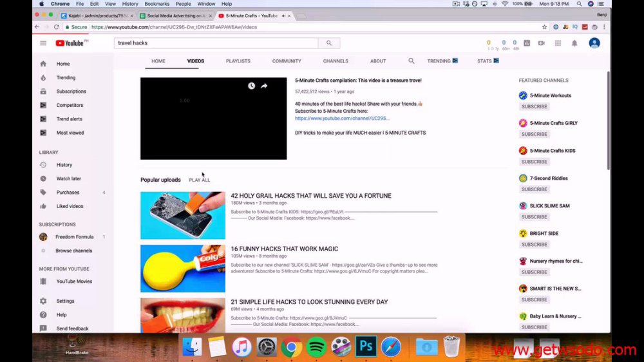Click the search magnifier button
Screen dimensions: 644x362
pyautogui.click(x=329, y=43)
